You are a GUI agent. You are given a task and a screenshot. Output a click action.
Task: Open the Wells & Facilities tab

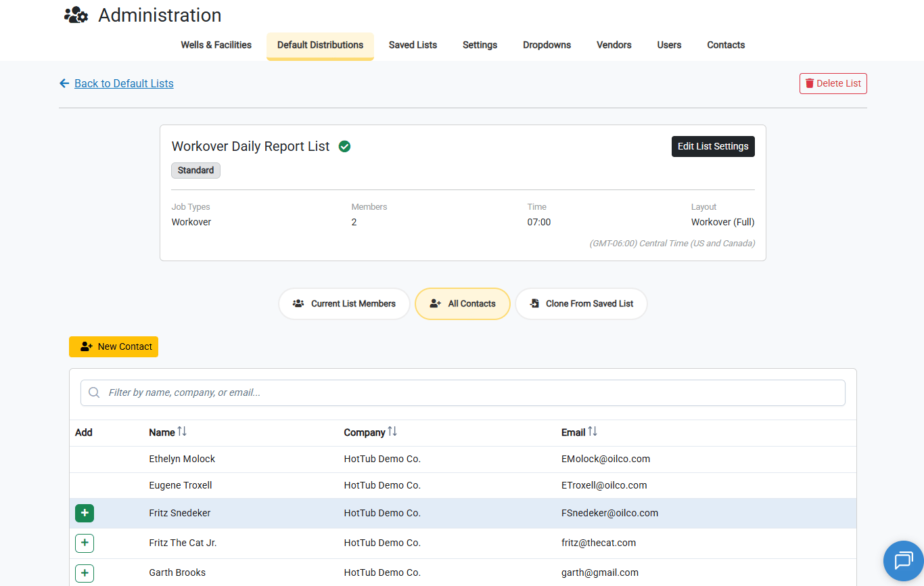click(216, 45)
